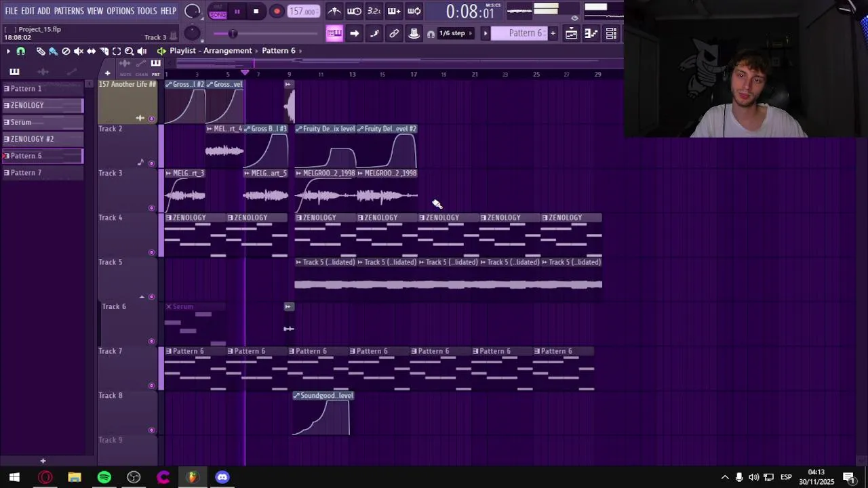868x488 pixels.
Task: Toggle loop recording icon
Action: (x=414, y=11)
